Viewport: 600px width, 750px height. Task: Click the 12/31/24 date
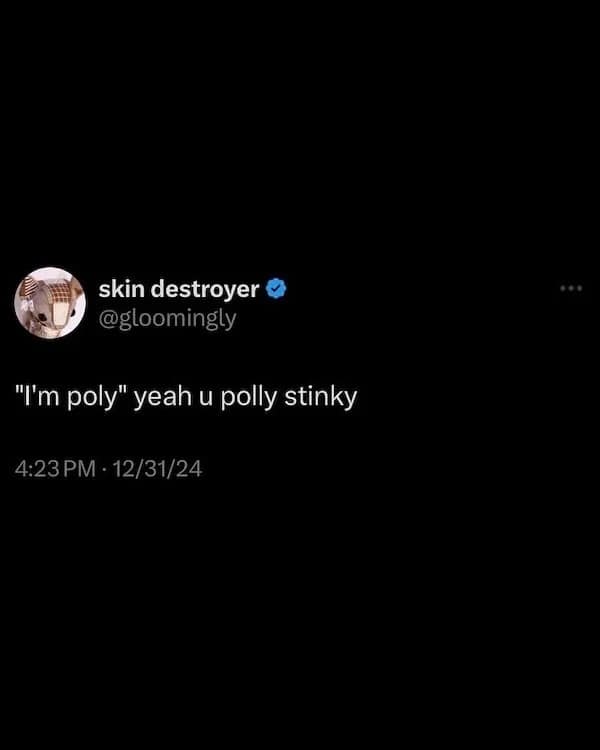click(x=158, y=469)
